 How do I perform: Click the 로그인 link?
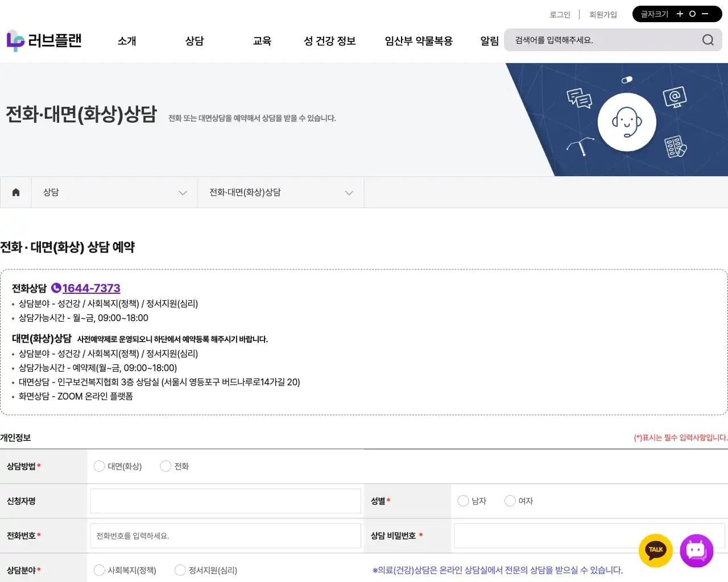click(x=560, y=15)
